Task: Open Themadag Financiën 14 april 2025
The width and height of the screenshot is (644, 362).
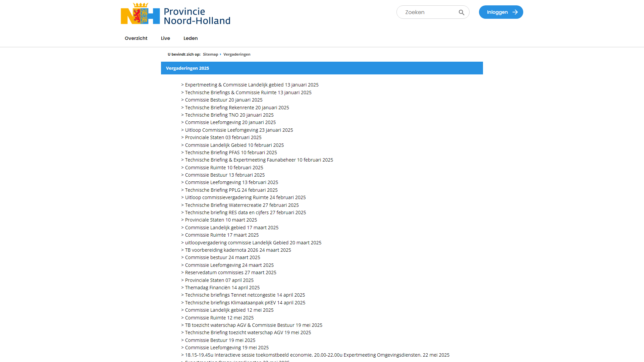Action: coord(222,288)
